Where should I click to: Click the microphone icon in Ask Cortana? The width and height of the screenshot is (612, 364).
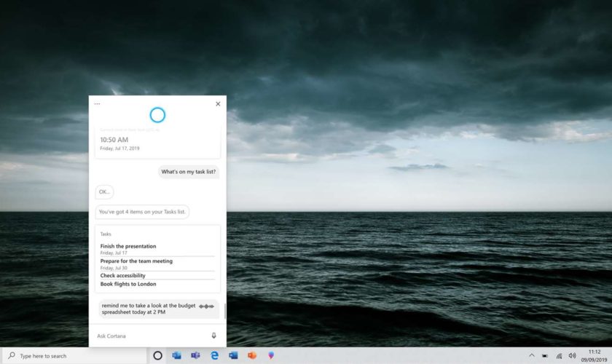[x=214, y=336]
